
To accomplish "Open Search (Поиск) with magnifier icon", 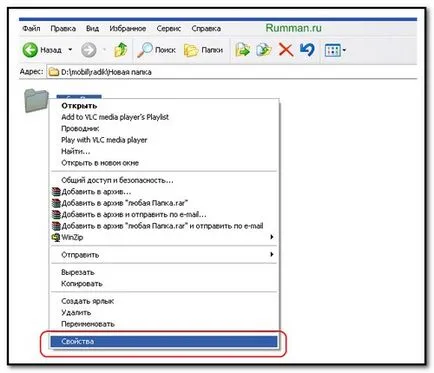I will [156, 50].
